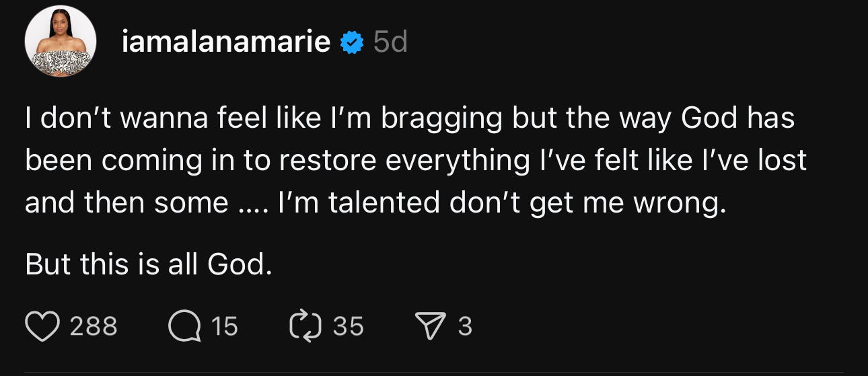Viewport: 868px width, 376px height.
Task: Click the line starting "been coming in to restore"
Action: click(x=415, y=161)
